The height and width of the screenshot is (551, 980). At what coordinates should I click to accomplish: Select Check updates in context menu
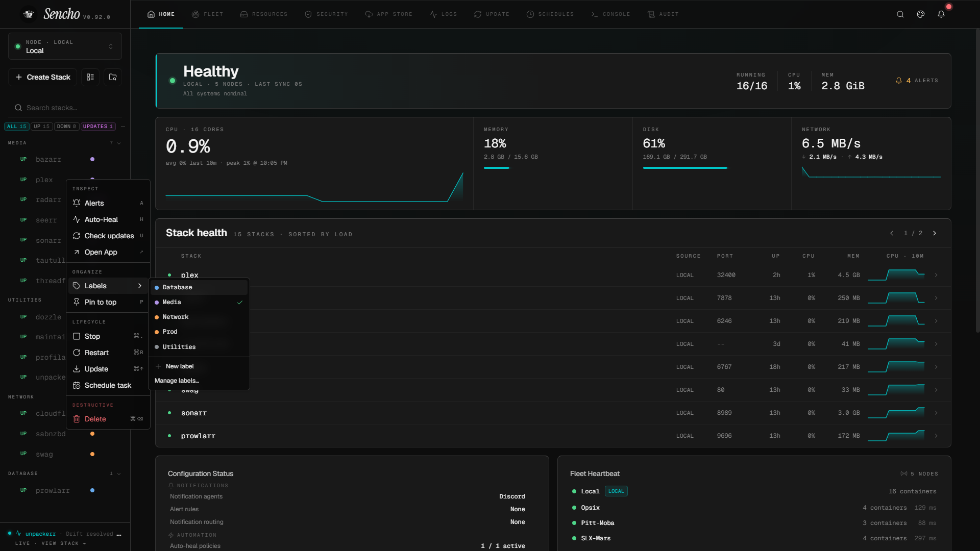click(x=108, y=236)
